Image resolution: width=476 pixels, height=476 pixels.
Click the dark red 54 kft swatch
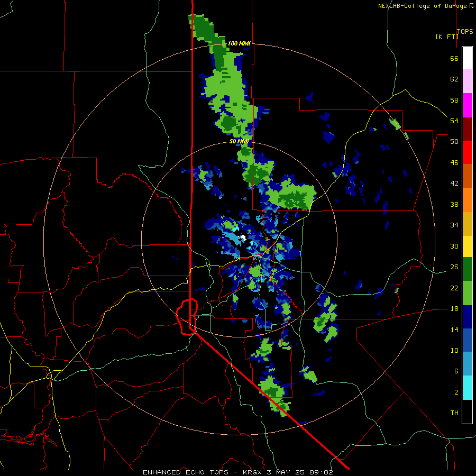(x=467, y=129)
